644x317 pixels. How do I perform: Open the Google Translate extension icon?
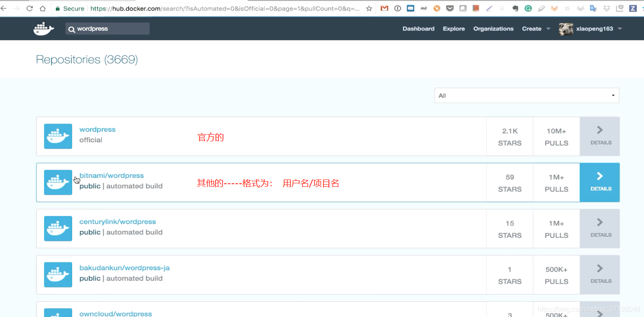[594, 8]
